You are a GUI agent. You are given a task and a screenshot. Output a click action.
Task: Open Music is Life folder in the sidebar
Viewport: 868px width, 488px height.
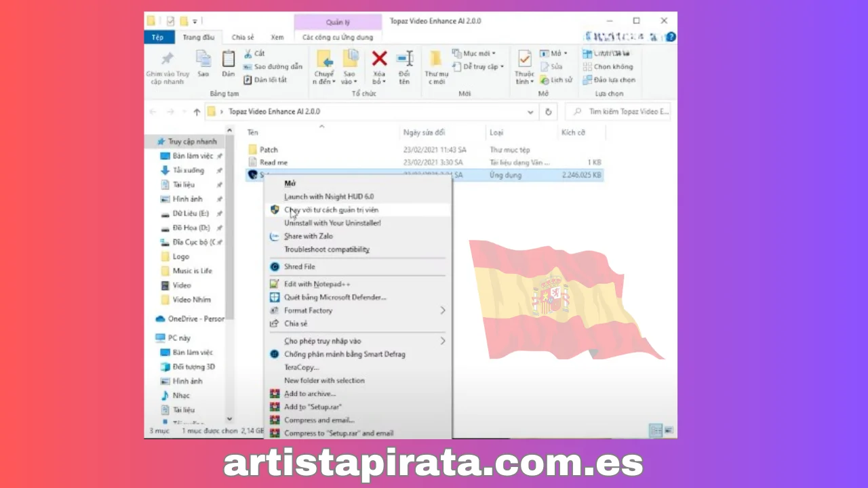(192, 270)
